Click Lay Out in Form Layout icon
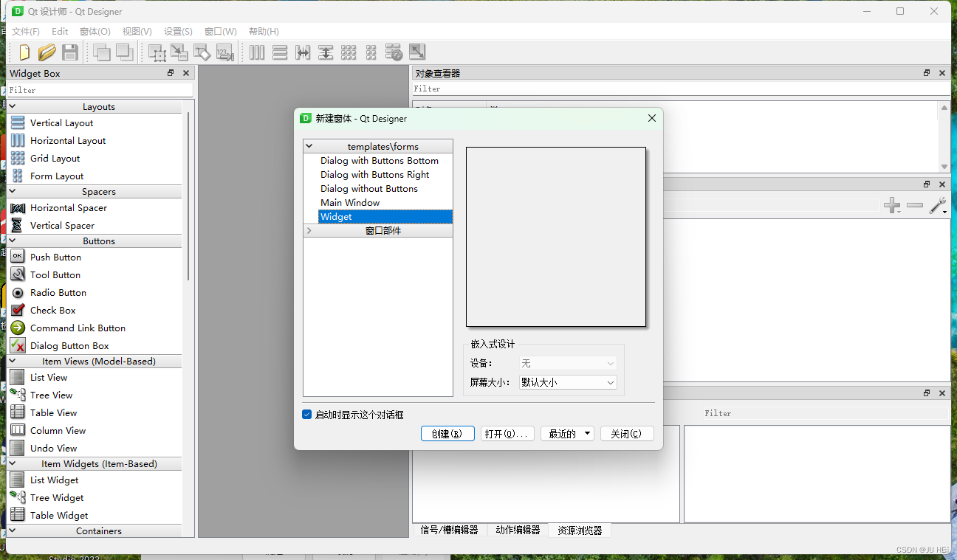This screenshot has height=560, width=957. [x=371, y=52]
